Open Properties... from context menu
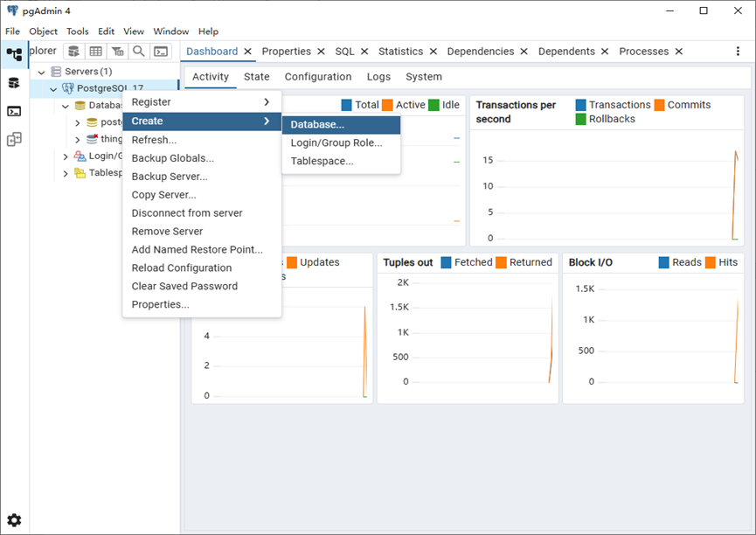 point(202,305)
